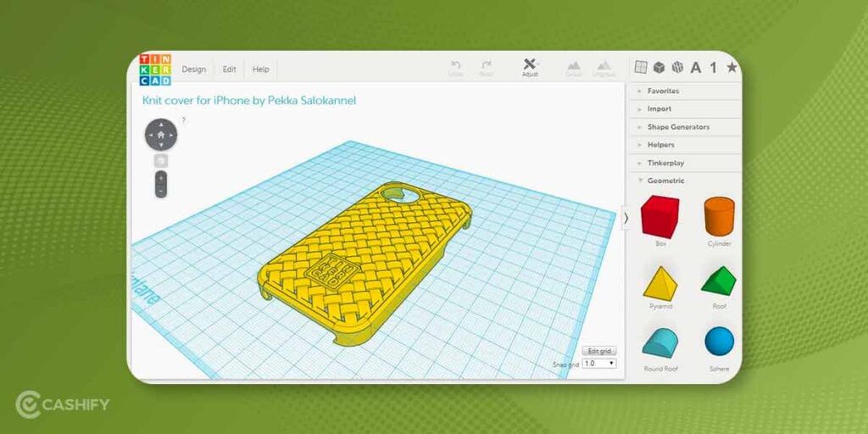
Task: Expand the Import section
Action: [685, 109]
